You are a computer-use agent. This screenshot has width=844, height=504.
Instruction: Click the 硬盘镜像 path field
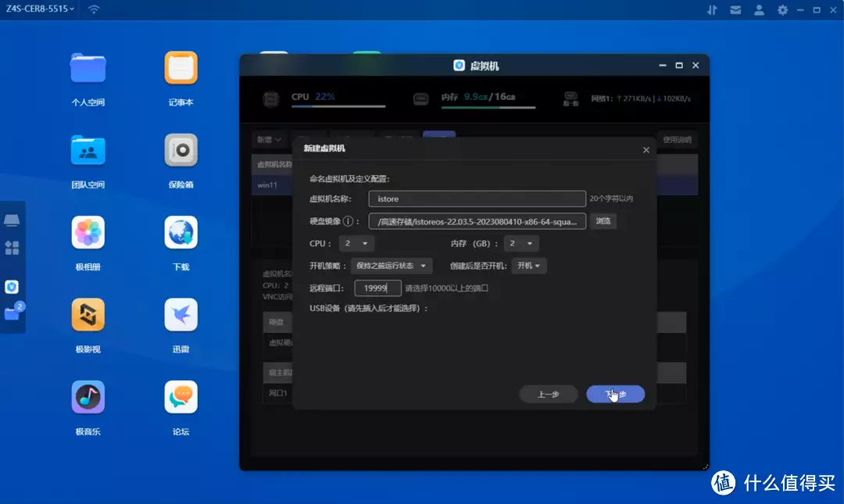[x=477, y=221]
